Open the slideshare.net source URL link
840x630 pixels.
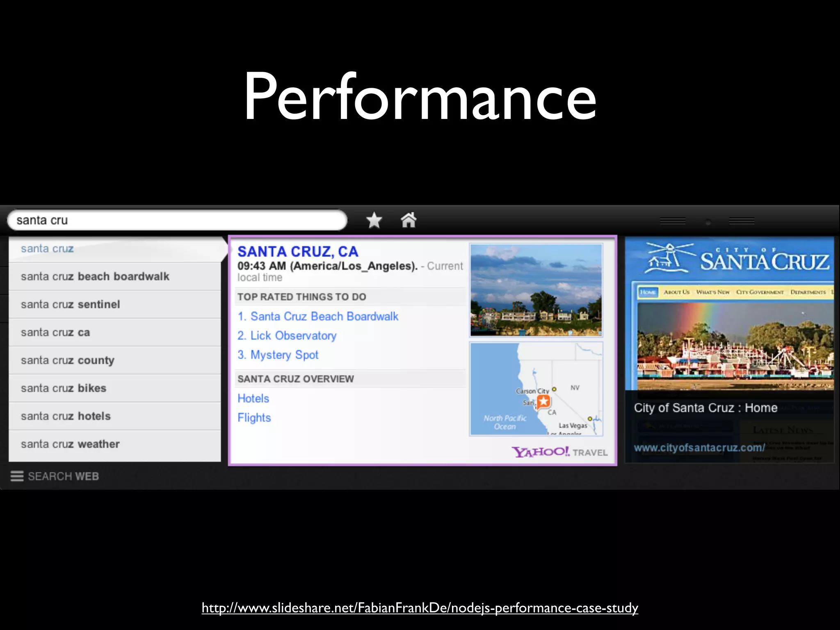(420, 607)
